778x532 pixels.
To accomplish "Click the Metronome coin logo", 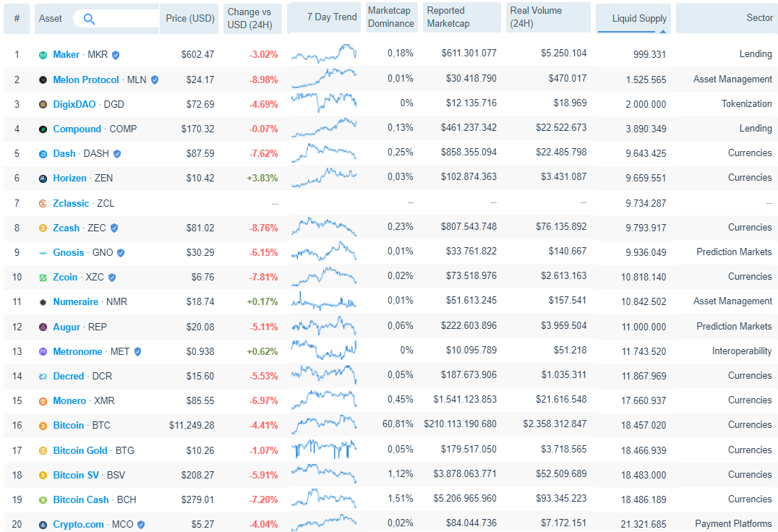I will tap(43, 351).
